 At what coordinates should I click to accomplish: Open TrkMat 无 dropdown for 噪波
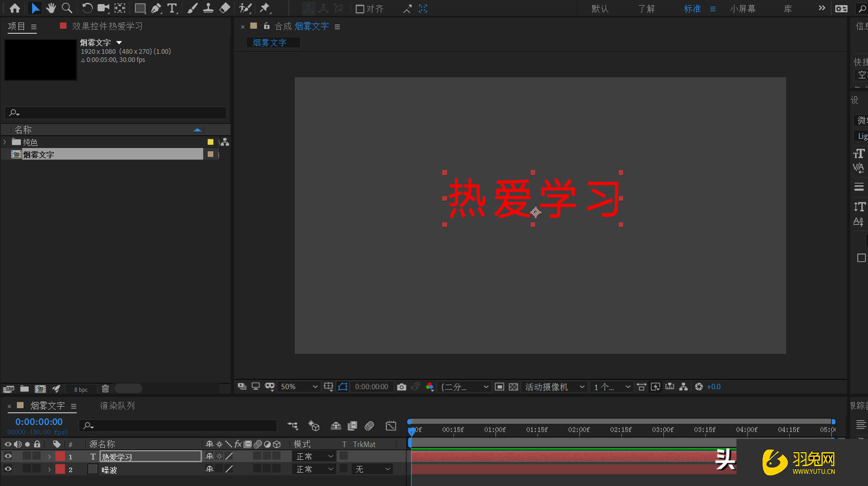[x=372, y=469]
